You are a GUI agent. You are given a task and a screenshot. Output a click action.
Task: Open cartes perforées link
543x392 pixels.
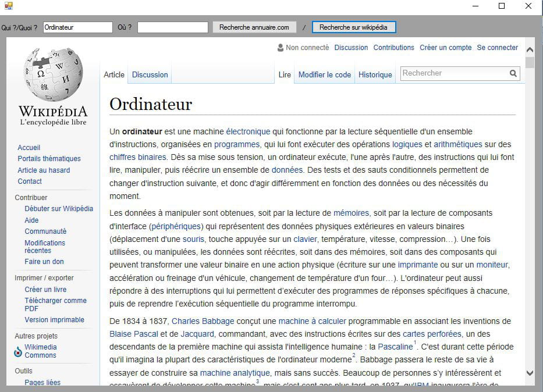coord(432,334)
